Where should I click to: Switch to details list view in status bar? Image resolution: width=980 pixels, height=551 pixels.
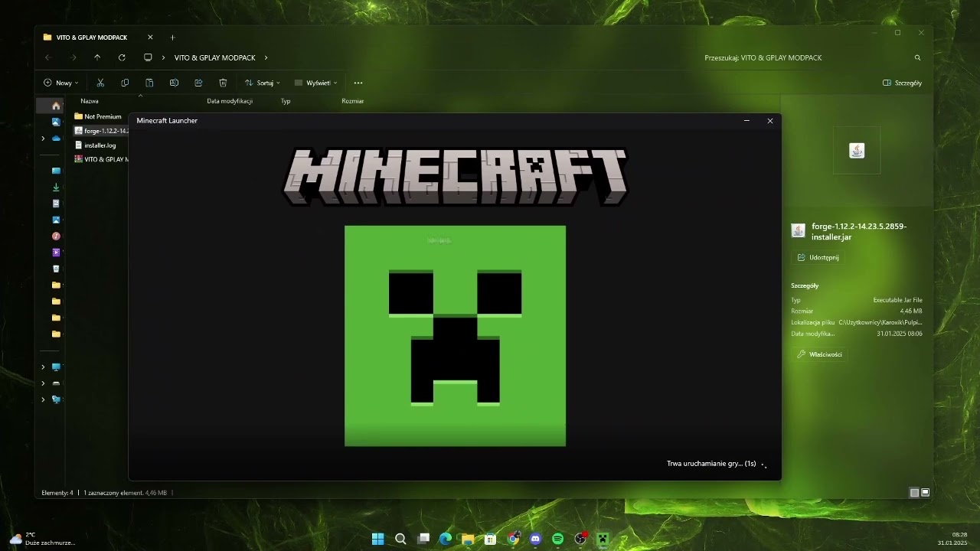click(x=914, y=493)
